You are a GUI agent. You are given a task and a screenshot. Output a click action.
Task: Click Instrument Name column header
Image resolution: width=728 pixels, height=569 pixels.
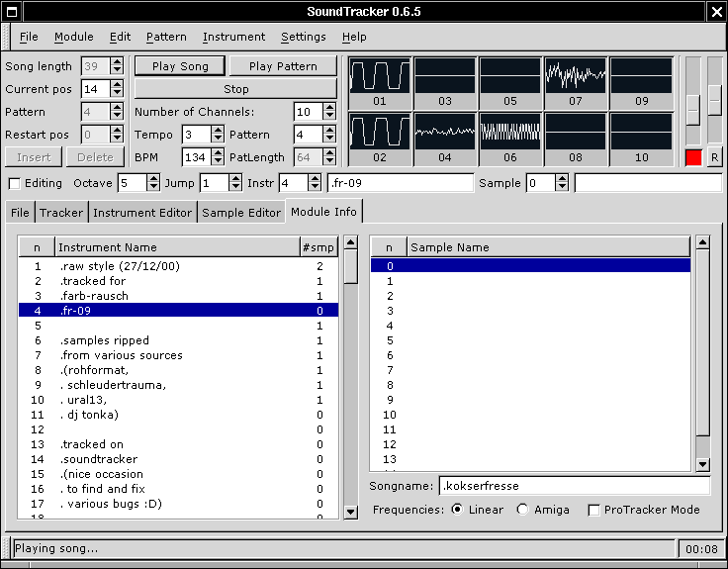178,247
